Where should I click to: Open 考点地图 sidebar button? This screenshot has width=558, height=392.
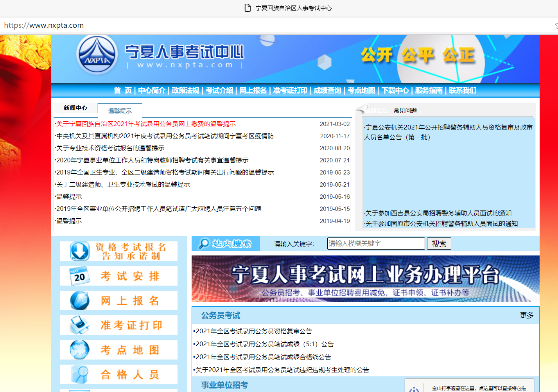click(x=119, y=350)
